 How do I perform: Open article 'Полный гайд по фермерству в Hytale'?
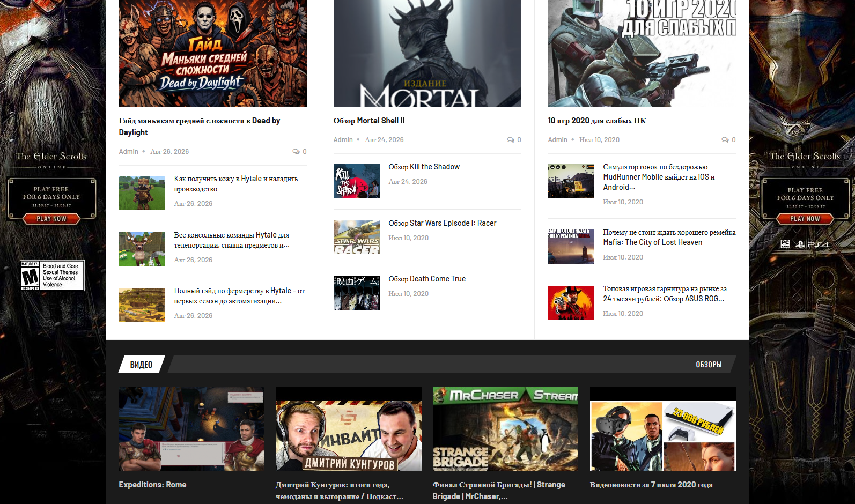click(x=239, y=296)
